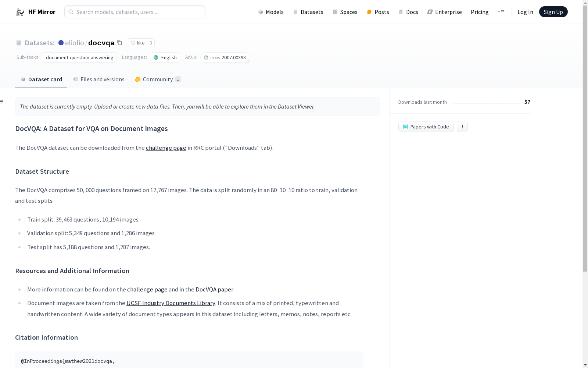Copy the dataset name with the copy icon
Viewport: 588px width, 368px height.
coord(119,43)
